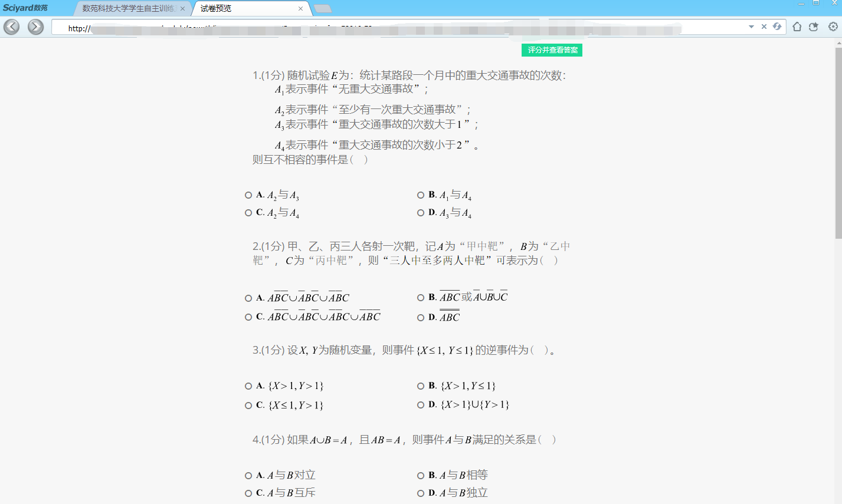Click the vertical page scrollbar thumb
This screenshot has width=842, height=504.
coord(838,143)
